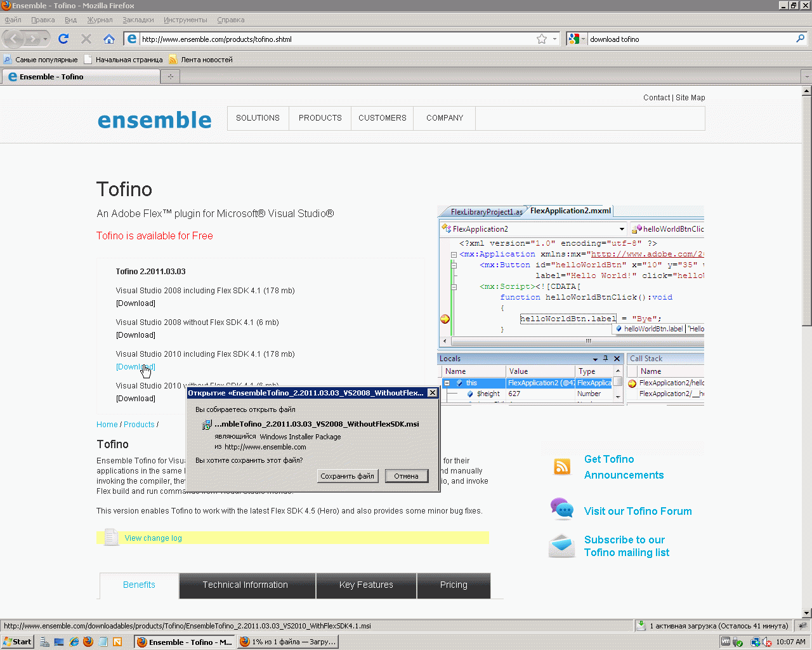The image size is (812, 650).
Task: Launch Internet Explorer from the Quick Launch bar
Action: [x=74, y=642]
